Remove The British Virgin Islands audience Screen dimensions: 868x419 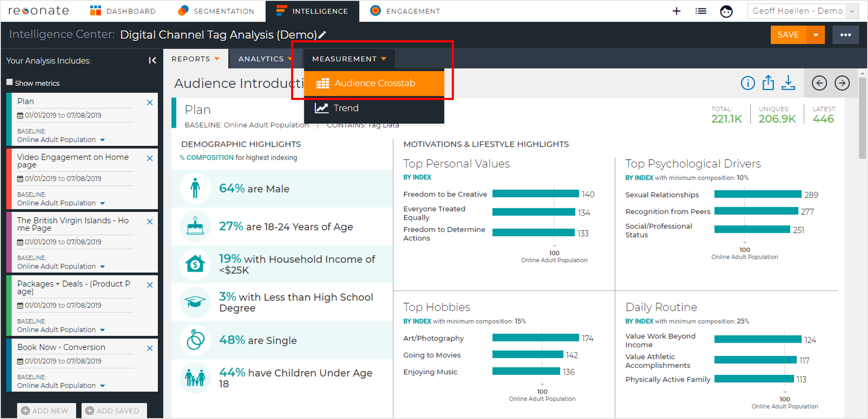pyautogui.click(x=150, y=222)
